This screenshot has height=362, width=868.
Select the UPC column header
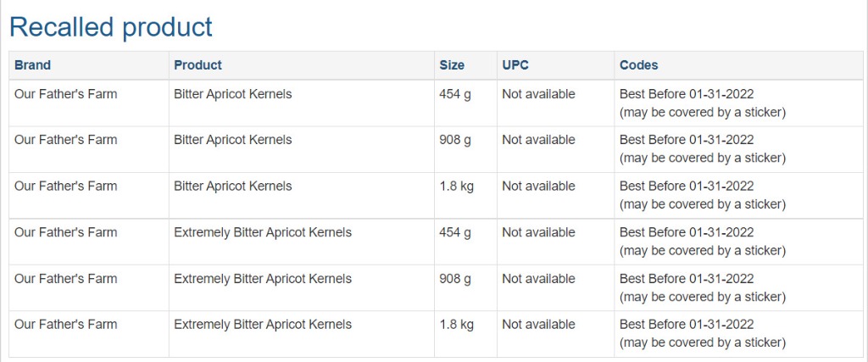(x=515, y=65)
